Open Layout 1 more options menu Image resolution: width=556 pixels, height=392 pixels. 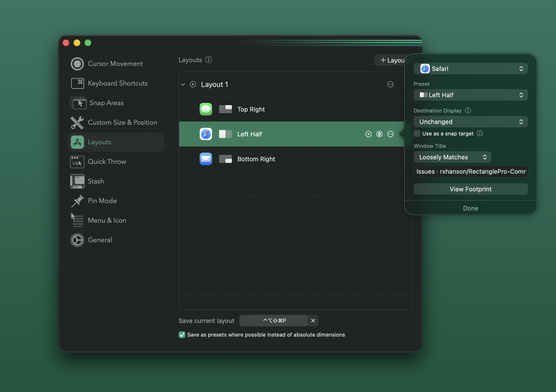click(390, 84)
